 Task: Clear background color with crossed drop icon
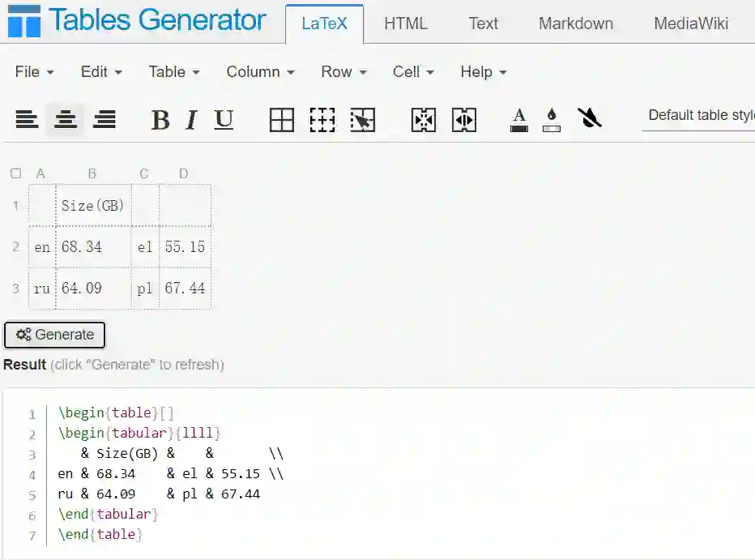tap(590, 119)
